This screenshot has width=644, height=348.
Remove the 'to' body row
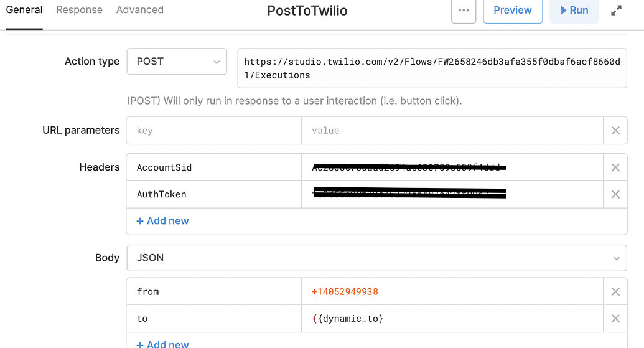pos(615,319)
